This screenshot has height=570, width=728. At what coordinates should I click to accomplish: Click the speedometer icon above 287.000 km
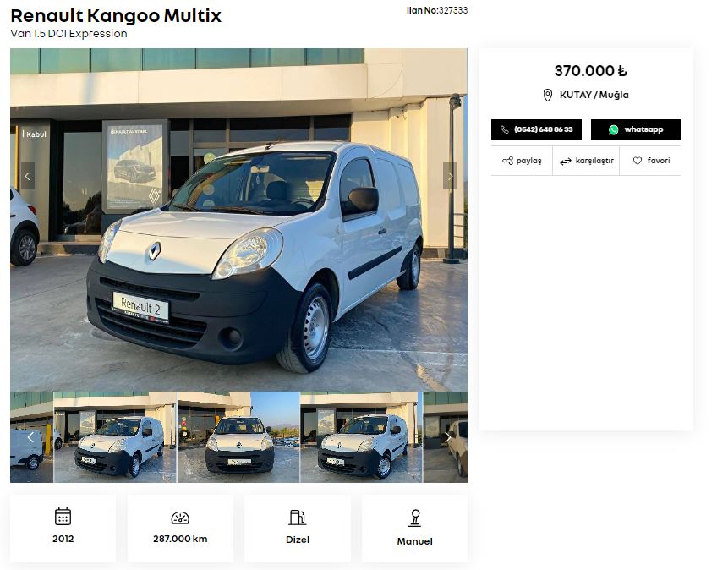point(180,518)
